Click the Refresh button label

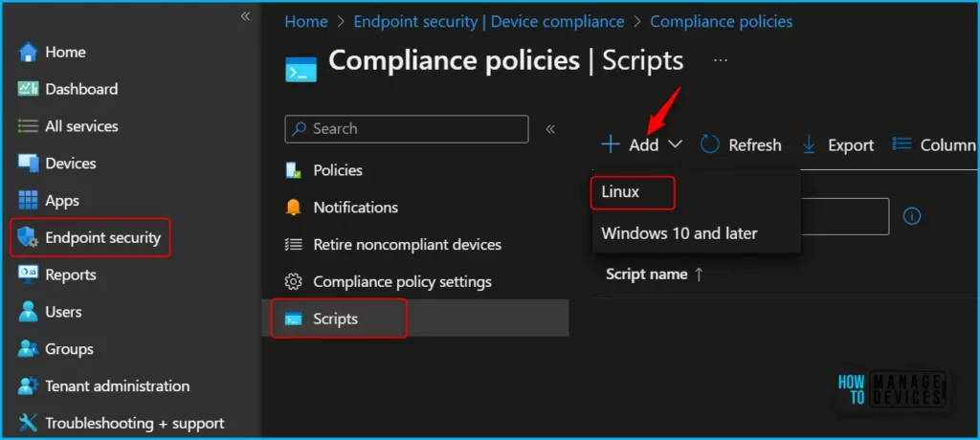[755, 145]
